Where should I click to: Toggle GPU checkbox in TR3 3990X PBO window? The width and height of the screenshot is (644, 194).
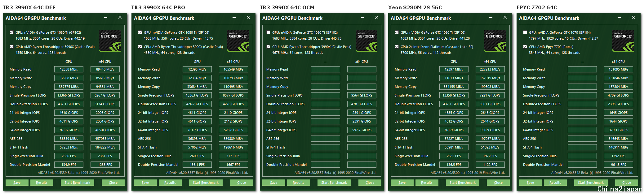(x=140, y=32)
